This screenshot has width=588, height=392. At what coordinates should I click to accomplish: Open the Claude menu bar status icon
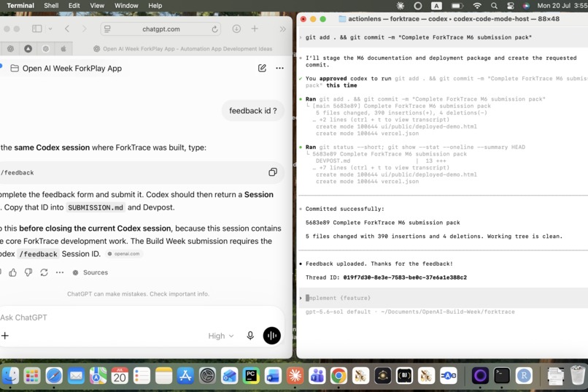(401, 6)
